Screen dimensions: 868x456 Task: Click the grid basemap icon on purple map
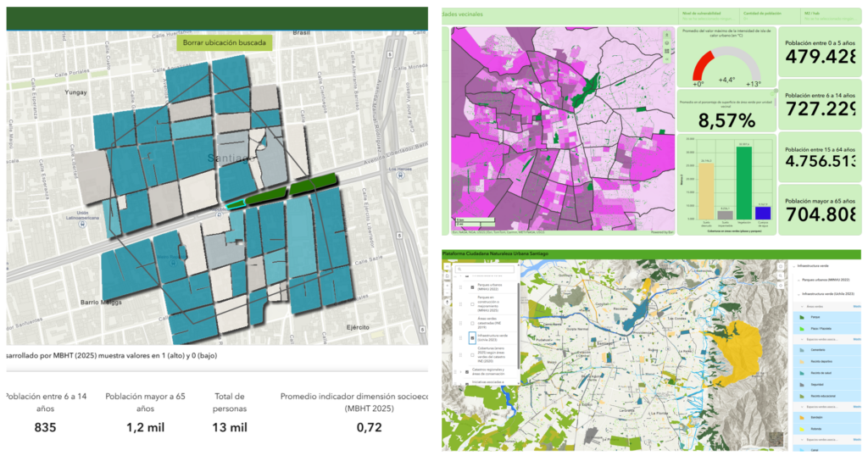pos(667,52)
